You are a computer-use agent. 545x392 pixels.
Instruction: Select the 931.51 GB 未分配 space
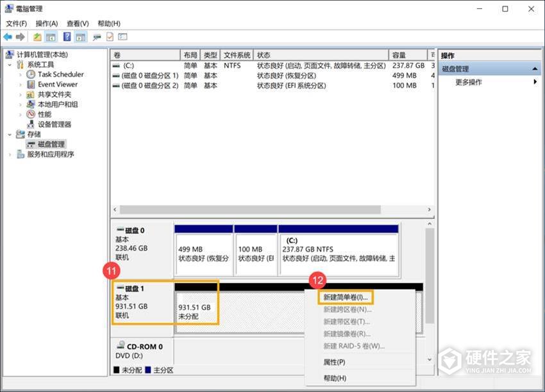click(240, 309)
